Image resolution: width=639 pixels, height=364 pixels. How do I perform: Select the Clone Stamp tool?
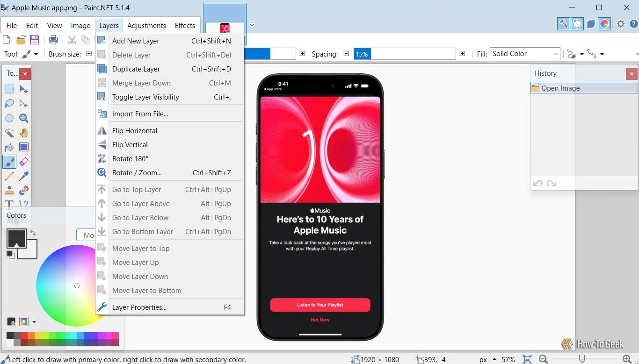(9, 191)
